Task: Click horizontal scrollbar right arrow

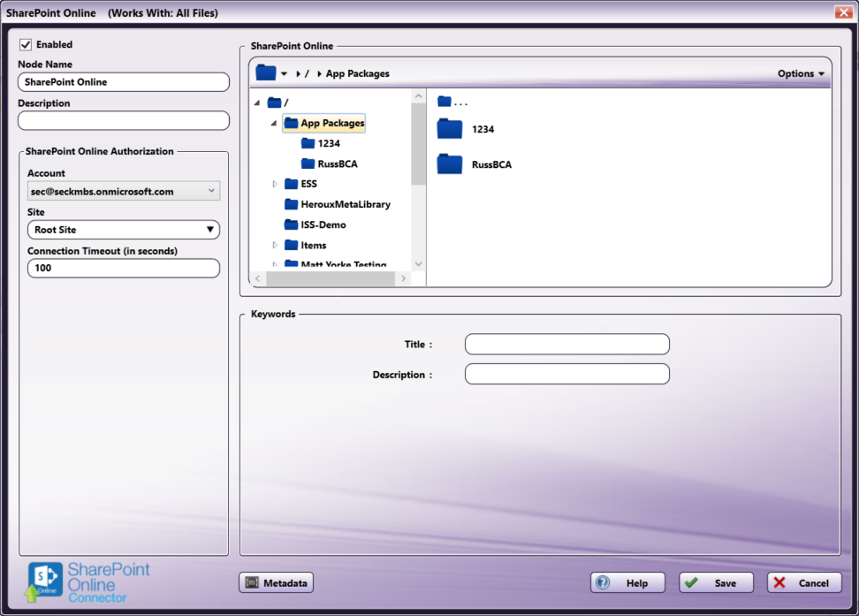Action: click(404, 278)
